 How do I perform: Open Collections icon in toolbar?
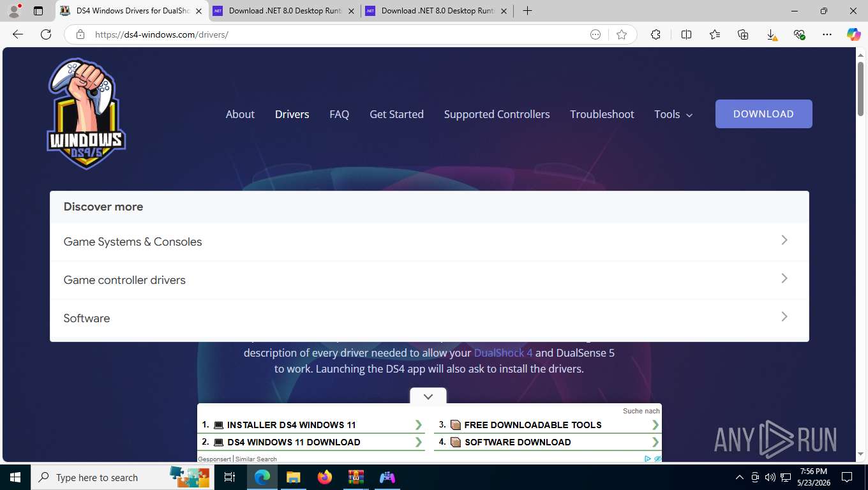[x=743, y=34]
